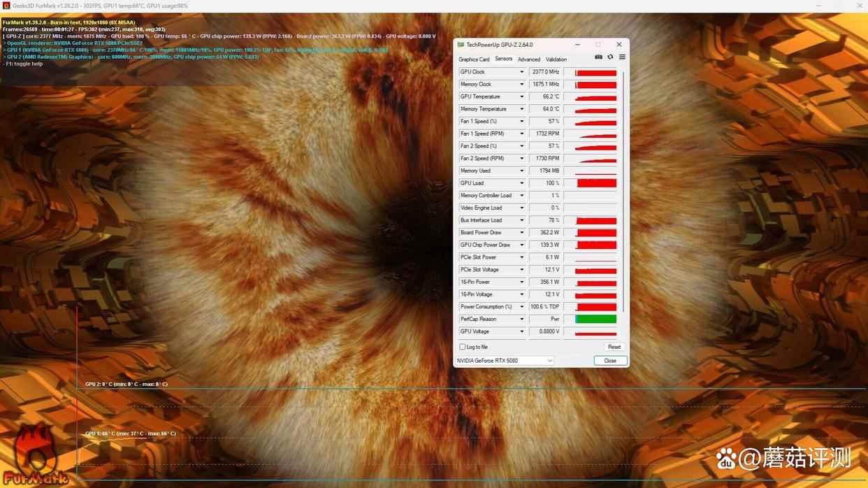Expand the PCIe Slot Voltage dropdown
The height and width of the screenshot is (488, 868).
pyautogui.click(x=521, y=270)
